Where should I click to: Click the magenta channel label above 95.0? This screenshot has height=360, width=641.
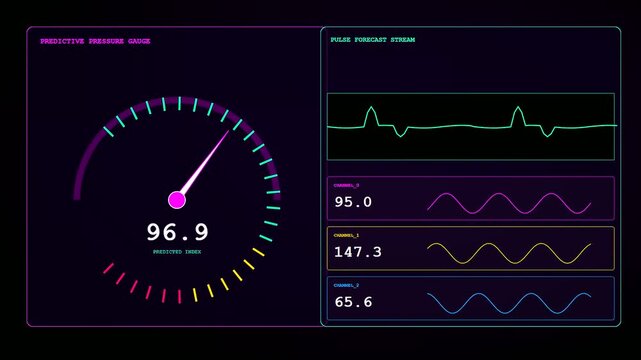(x=346, y=186)
